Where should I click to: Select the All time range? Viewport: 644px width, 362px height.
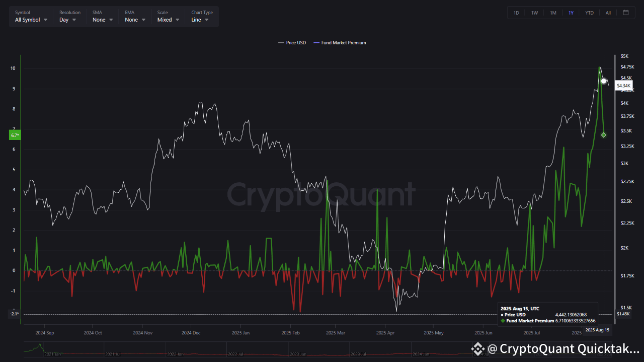[608, 13]
